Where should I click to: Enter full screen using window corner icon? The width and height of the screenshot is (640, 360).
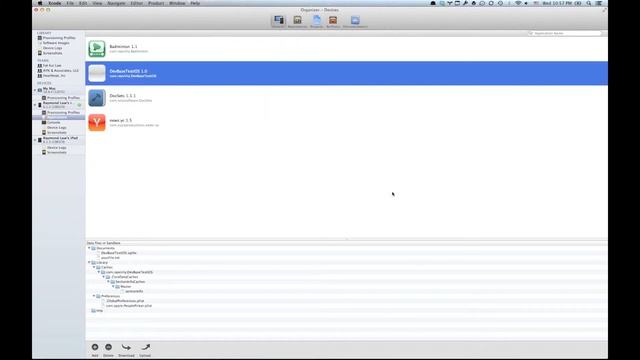pos(604,10)
